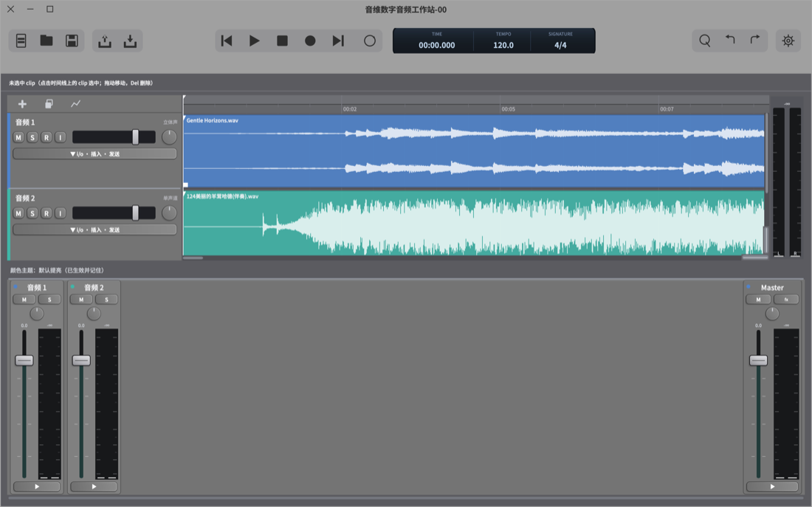The height and width of the screenshot is (507, 812).
Task: Start playback with the Play button
Action: 254,41
